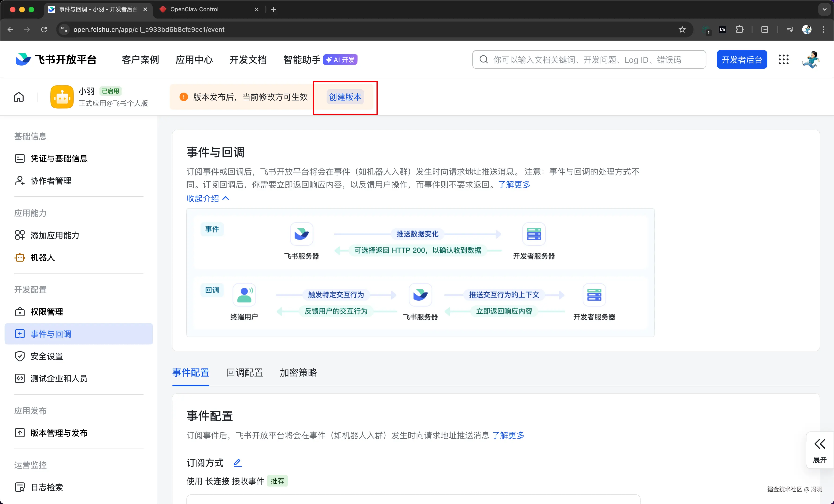The image size is (834, 504).
Task: Switch to the 加密策略 tab
Action: point(298,373)
